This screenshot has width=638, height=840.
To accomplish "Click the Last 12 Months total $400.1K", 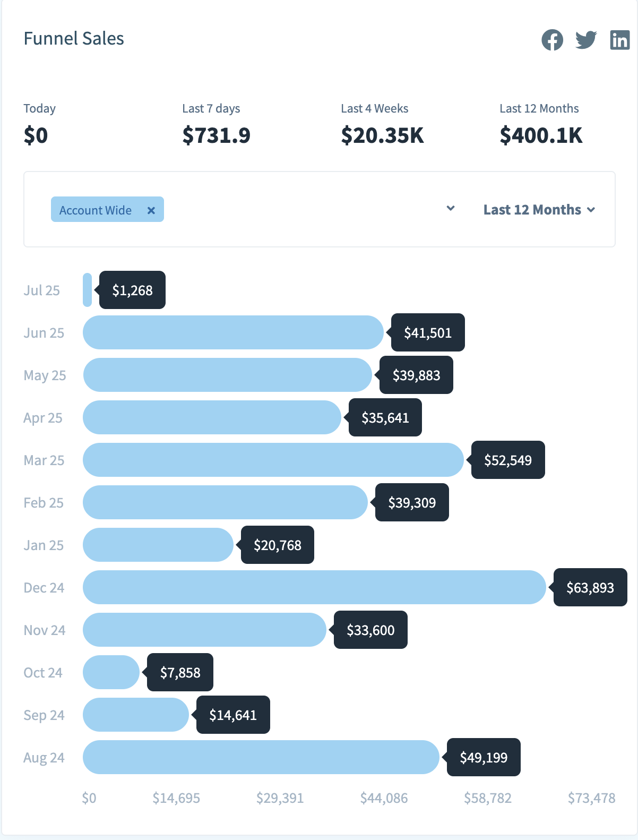I will tap(541, 135).
